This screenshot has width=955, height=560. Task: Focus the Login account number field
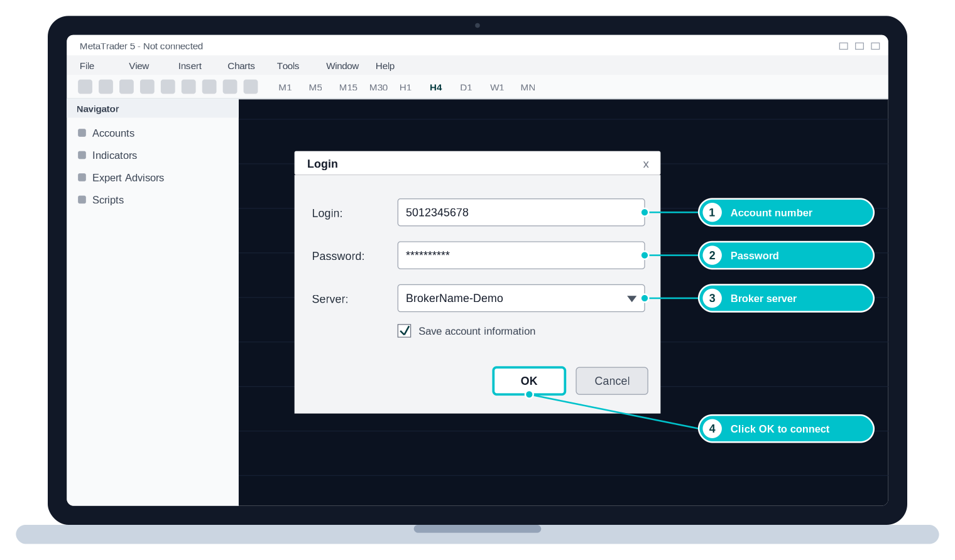pyautogui.click(x=521, y=212)
